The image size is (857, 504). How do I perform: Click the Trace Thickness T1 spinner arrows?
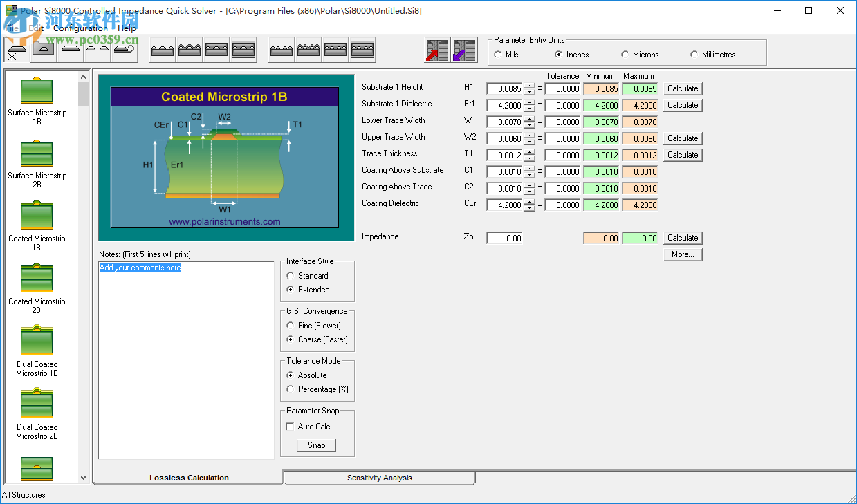[529, 155]
